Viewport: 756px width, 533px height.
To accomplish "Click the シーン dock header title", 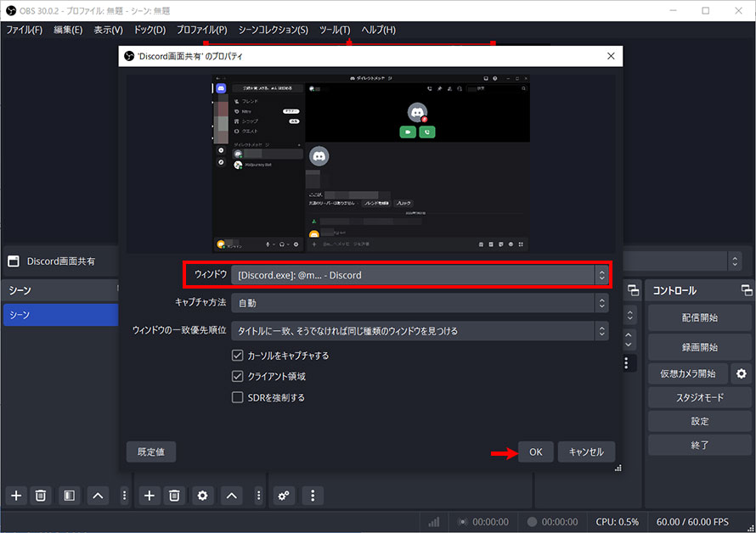I will pos(20,290).
